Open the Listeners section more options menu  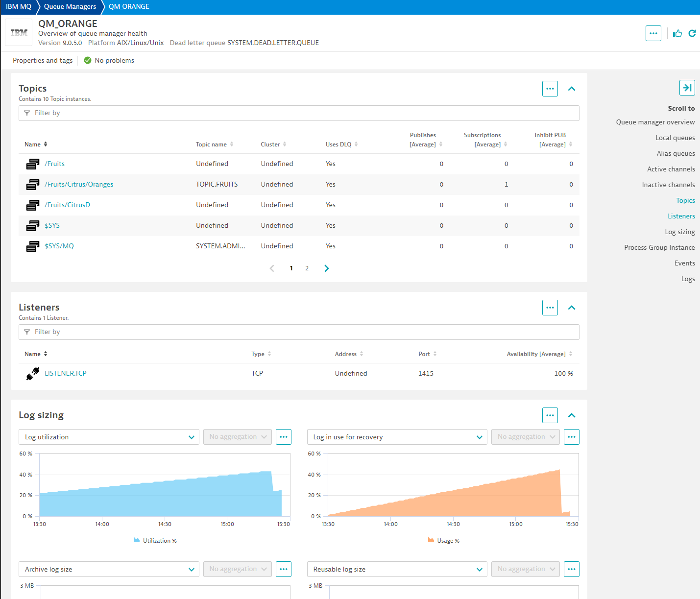pyautogui.click(x=550, y=308)
